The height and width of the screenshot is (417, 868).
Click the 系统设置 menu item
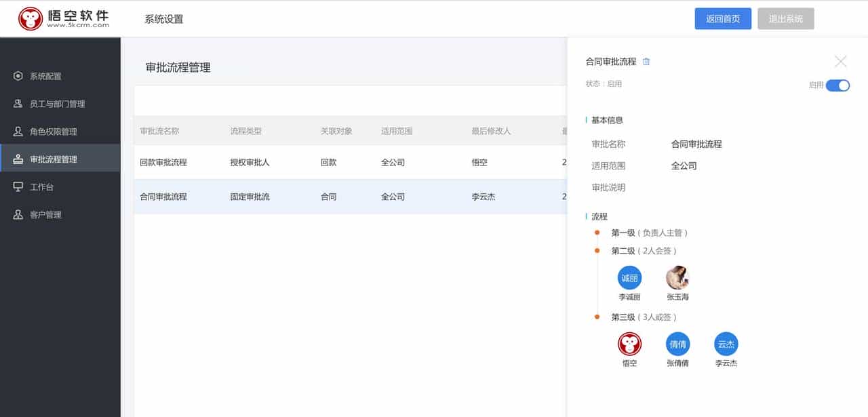click(x=163, y=18)
